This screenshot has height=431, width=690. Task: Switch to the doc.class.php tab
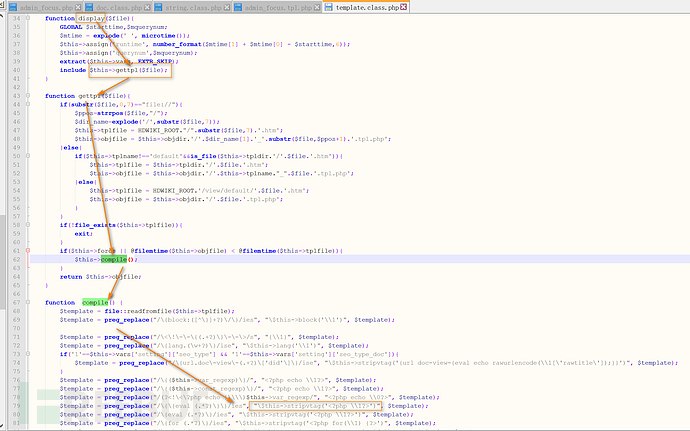(x=119, y=7)
